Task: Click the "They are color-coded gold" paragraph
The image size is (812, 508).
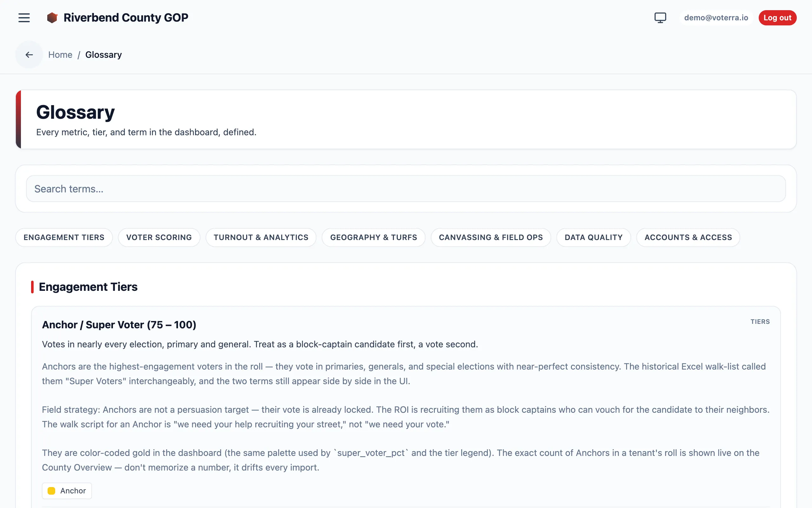Action: [401, 460]
